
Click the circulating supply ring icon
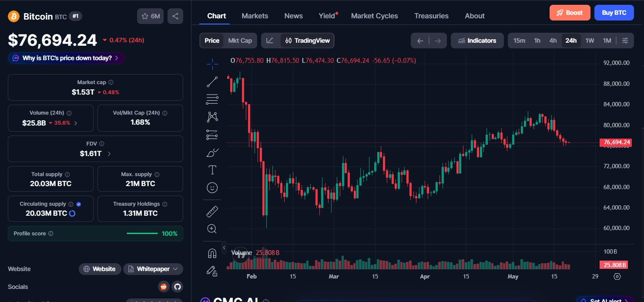pyautogui.click(x=72, y=214)
